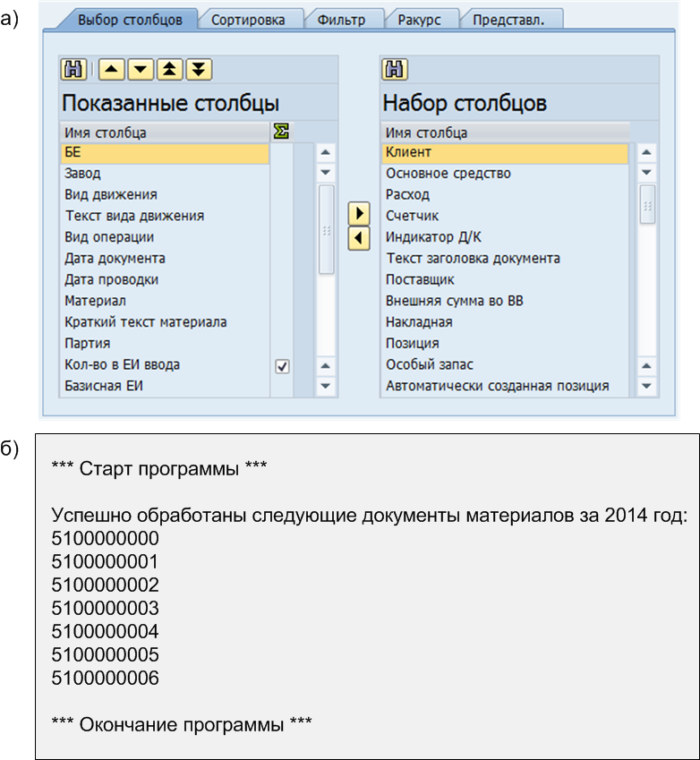Screen dimensions: 700x760
Task: Click document number 5100000003 in the log
Action: [106, 609]
